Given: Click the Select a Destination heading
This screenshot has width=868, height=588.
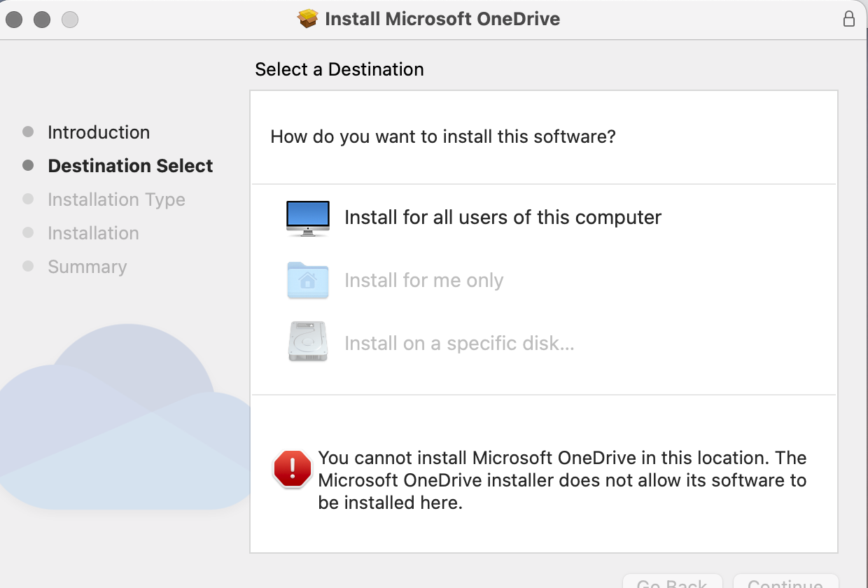Looking at the screenshot, I should coord(339,69).
